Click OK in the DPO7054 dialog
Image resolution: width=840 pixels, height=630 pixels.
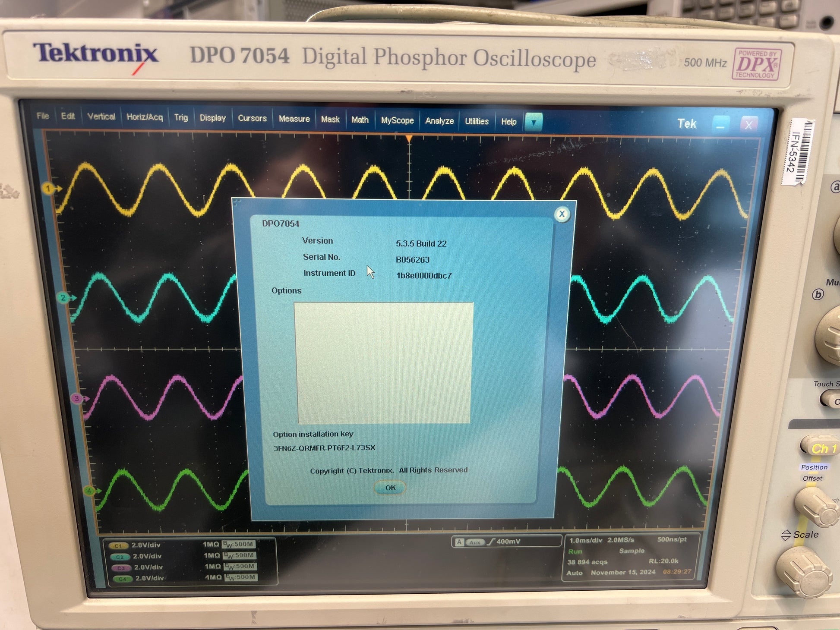tap(390, 488)
